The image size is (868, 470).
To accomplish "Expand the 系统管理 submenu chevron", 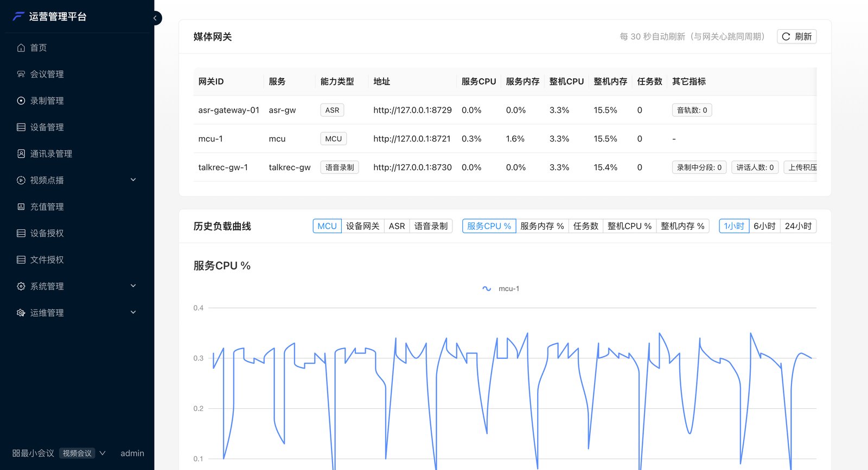I will pos(133,286).
